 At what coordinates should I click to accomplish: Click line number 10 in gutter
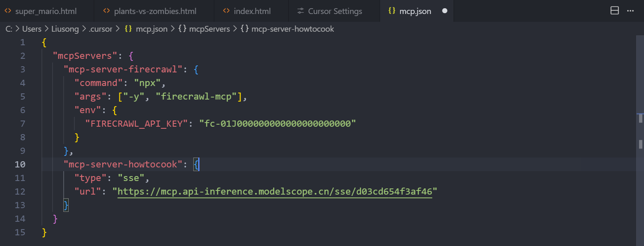click(20, 165)
